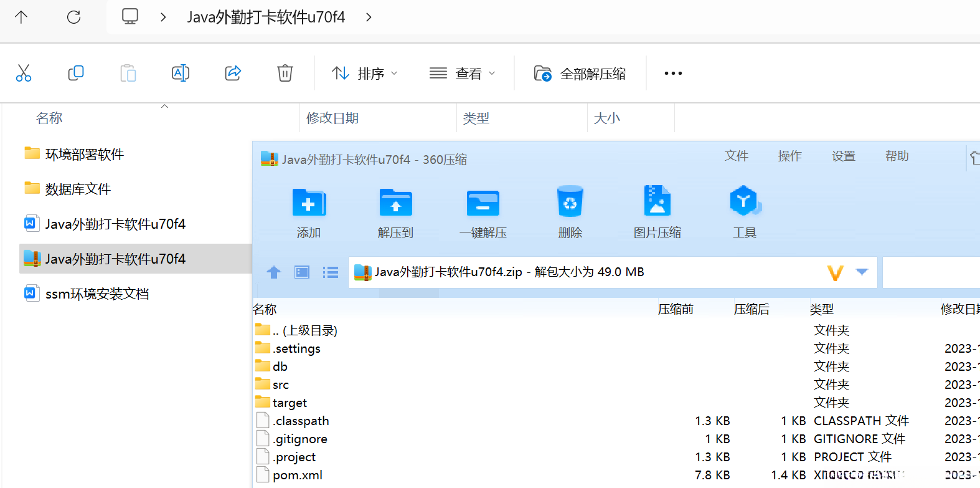Click the Delete trash icon in Explorer
This screenshot has width=980, height=488.
tap(285, 73)
